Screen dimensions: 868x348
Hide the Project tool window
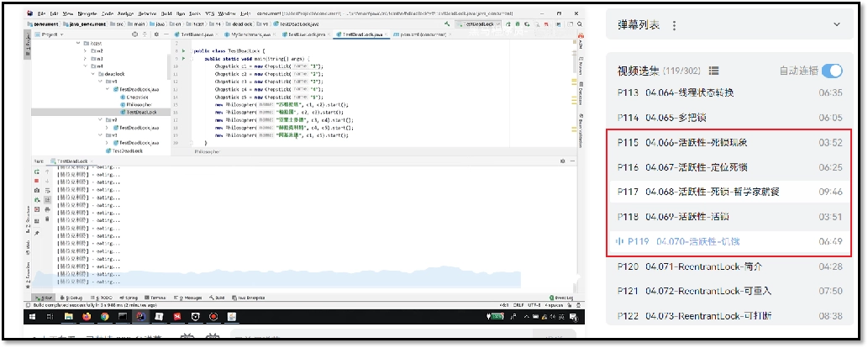tap(166, 34)
